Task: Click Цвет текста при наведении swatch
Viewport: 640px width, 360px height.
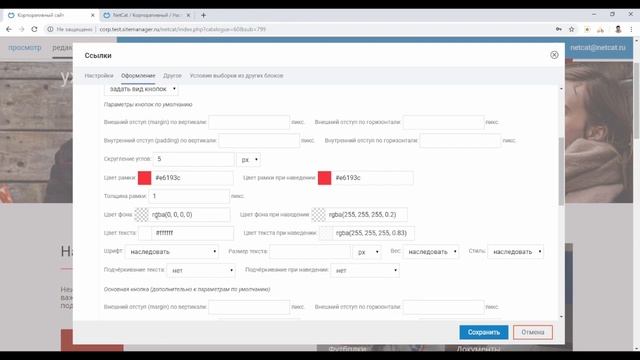Action: (325, 233)
